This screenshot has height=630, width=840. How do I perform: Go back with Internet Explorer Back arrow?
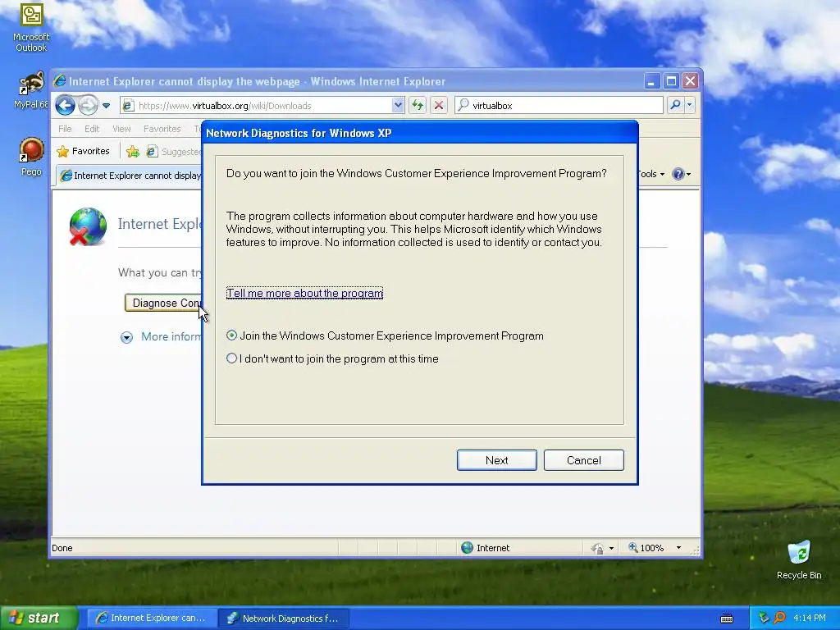pyautogui.click(x=65, y=105)
